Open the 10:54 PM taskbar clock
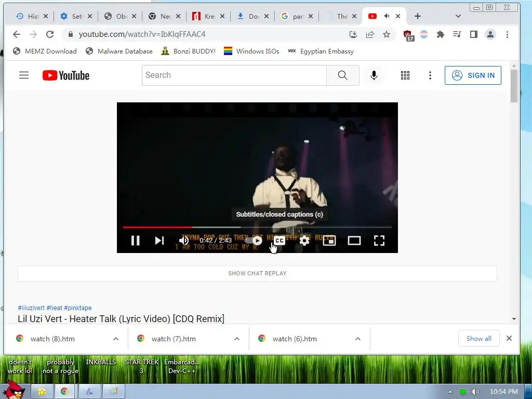The image size is (532, 399). [x=504, y=392]
